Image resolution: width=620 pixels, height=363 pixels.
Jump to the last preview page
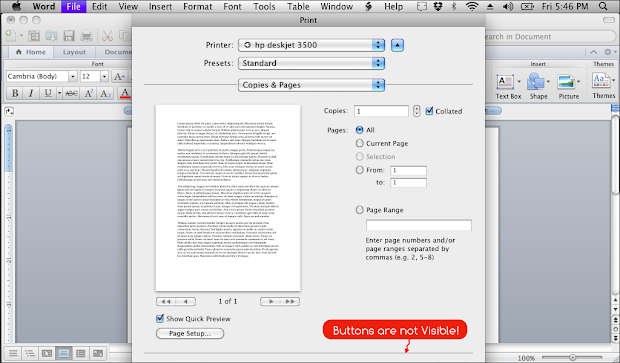click(290, 302)
